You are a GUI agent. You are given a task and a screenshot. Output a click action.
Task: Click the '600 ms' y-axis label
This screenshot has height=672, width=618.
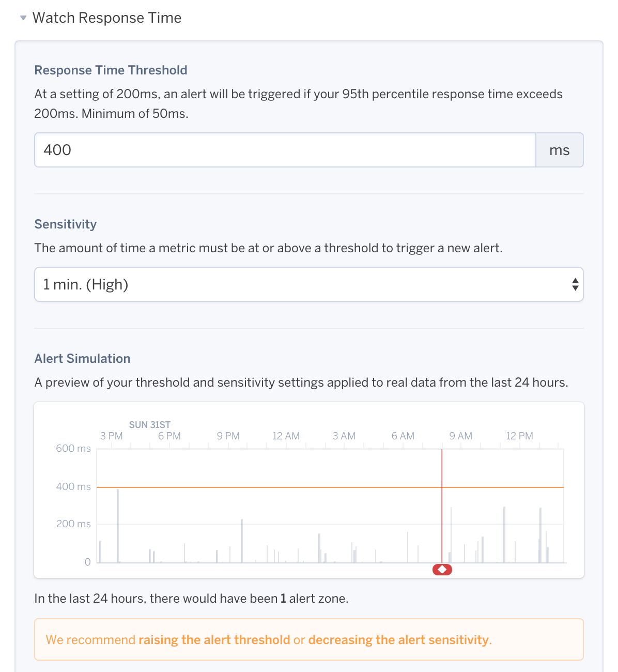(x=73, y=449)
